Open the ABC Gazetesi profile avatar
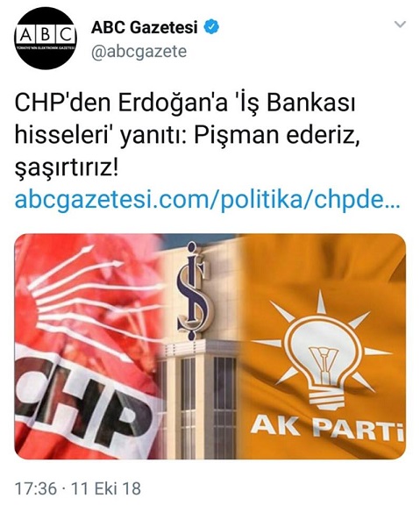 point(46,38)
